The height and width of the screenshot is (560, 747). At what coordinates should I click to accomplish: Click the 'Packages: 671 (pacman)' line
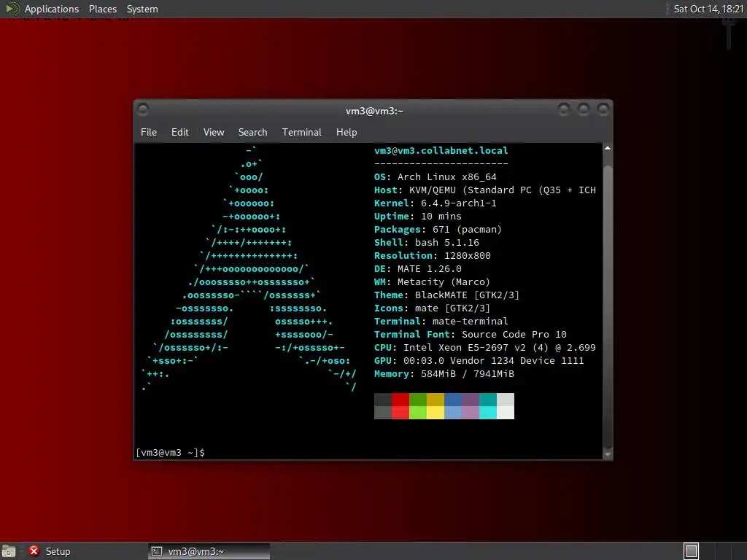[x=438, y=230]
